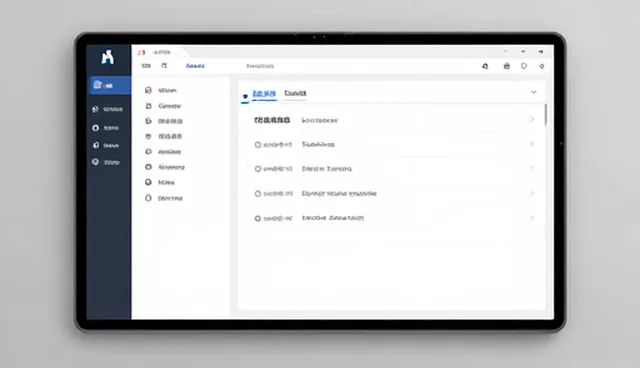Click the bold heading text in the first content row
640x368 pixels.
coord(272,120)
